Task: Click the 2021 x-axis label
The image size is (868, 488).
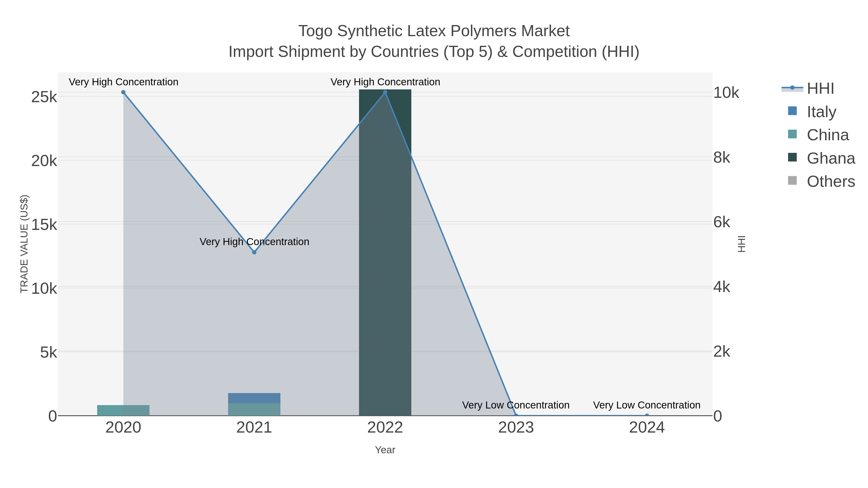Action: 254,428
